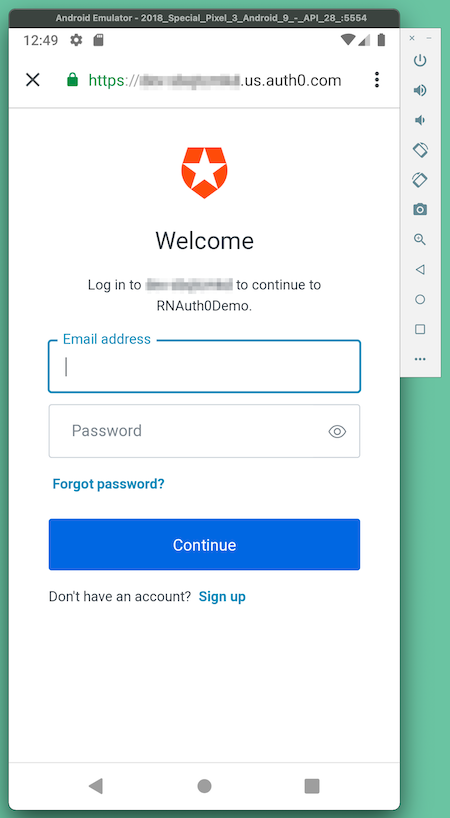Rotate emulator left using rotate icon
Image resolution: width=450 pixels, height=818 pixels.
[x=420, y=150]
